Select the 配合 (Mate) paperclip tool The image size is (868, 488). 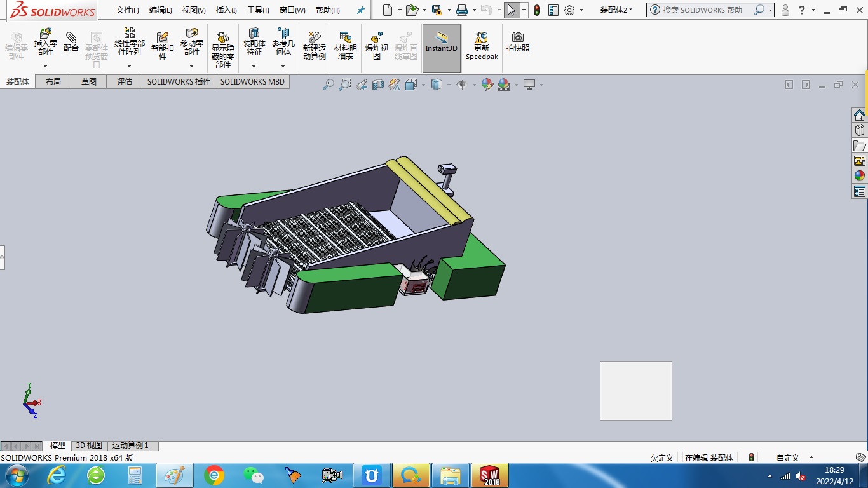pos(71,41)
